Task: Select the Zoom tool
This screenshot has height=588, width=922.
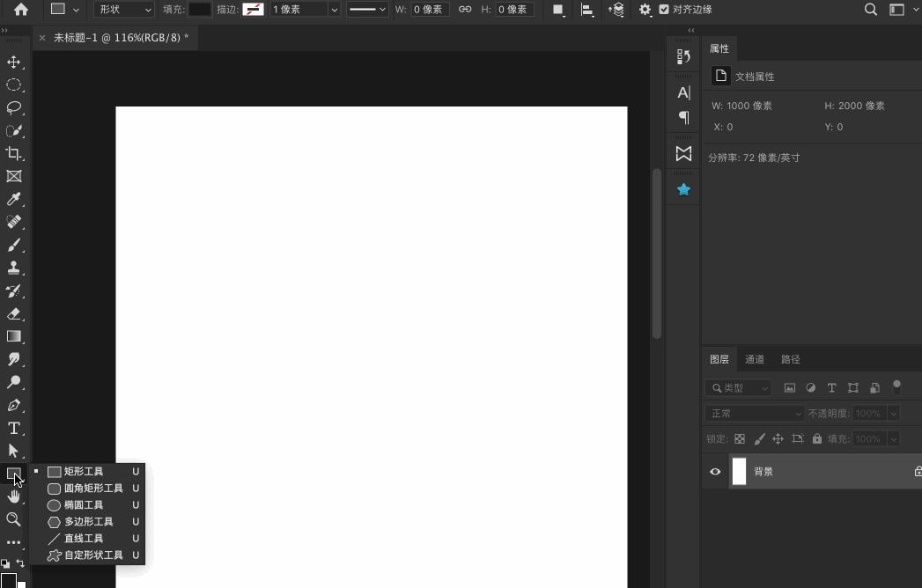Action: [12, 519]
